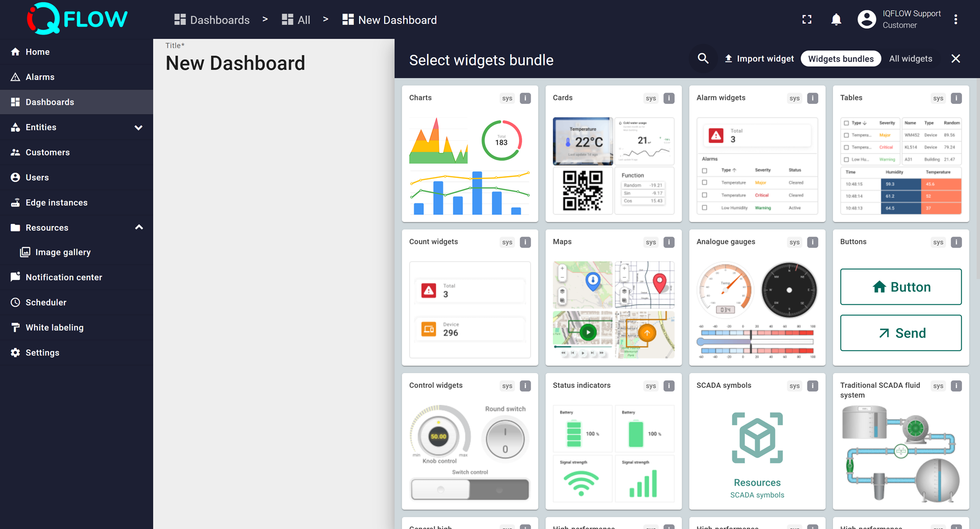The image size is (980, 529).
Task: Collapse the Resources section
Action: (139, 227)
